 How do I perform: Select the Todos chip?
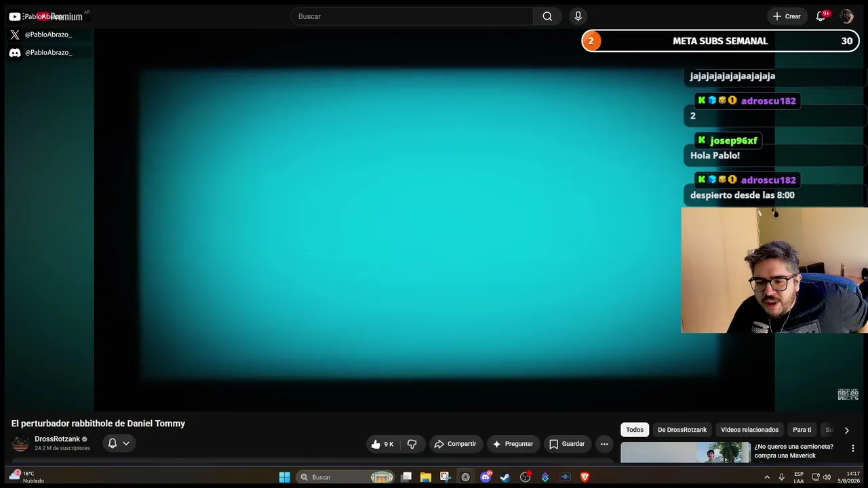click(635, 430)
